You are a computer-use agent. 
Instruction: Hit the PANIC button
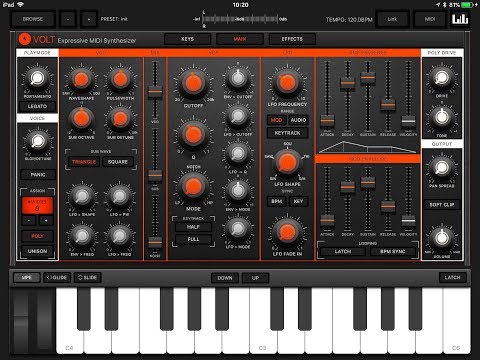[38, 174]
